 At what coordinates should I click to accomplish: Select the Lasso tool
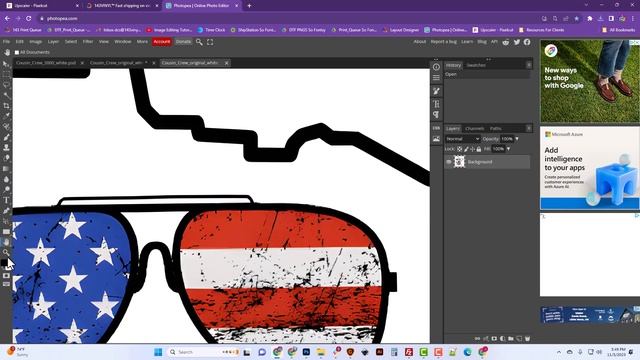[6, 85]
